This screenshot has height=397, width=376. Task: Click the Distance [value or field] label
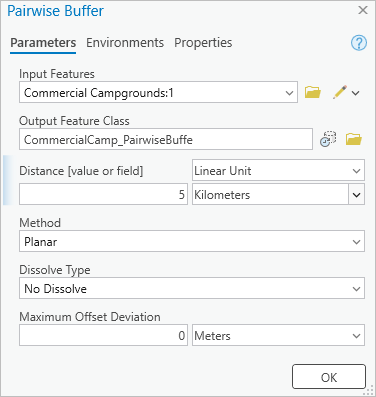coord(81,171)
